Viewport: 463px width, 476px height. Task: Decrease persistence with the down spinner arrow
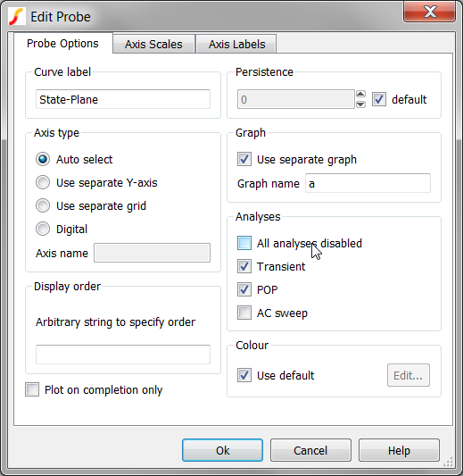pos(360,104)
